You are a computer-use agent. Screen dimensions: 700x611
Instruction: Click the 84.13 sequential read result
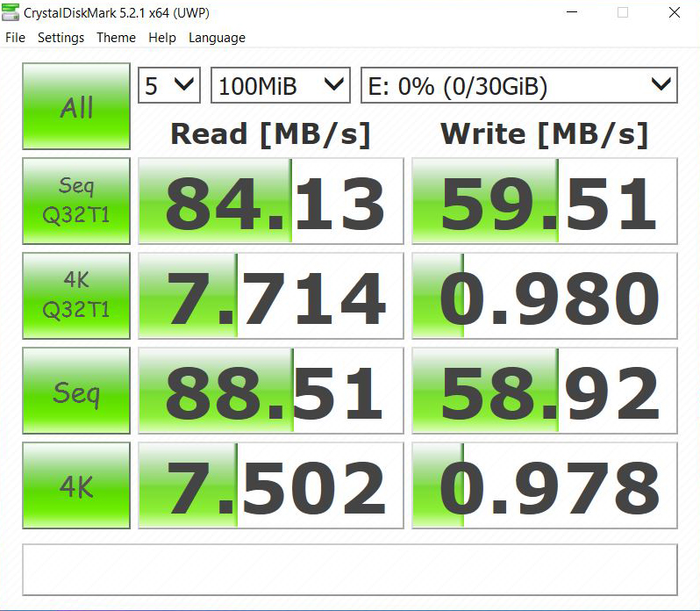271,201
